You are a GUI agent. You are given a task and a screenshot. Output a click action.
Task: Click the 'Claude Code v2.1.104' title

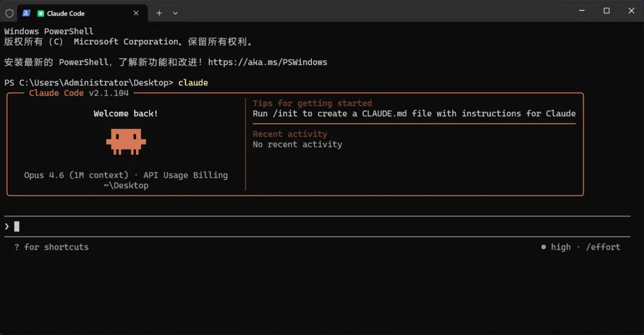(x=79, y=93)
